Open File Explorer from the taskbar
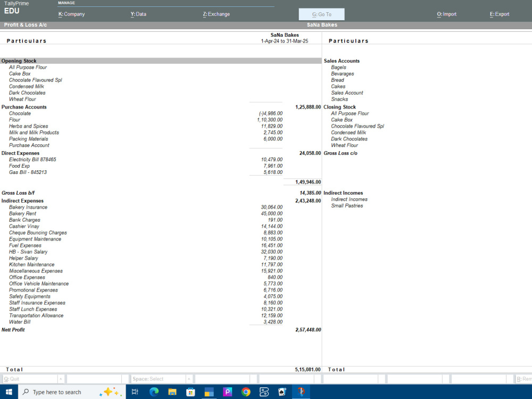The image size is (532, 399). point(172,392)
